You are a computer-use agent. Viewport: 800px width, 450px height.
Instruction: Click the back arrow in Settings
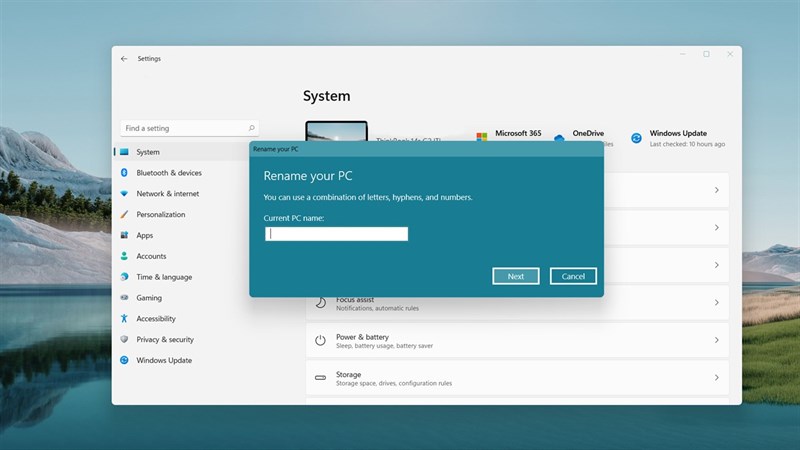click(x=124, y=59)
